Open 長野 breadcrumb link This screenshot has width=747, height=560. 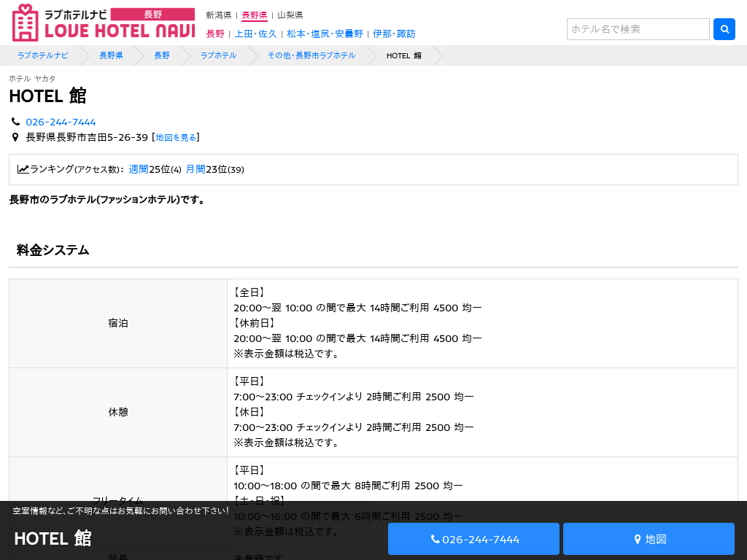161,55
